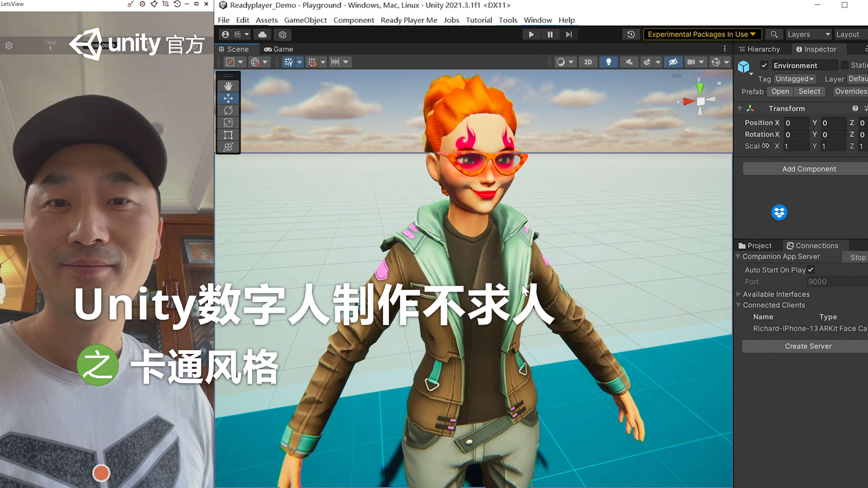The width and height of the screenshot is (868, 488).
Task: Switch to the Game tab
Action: 279,49
